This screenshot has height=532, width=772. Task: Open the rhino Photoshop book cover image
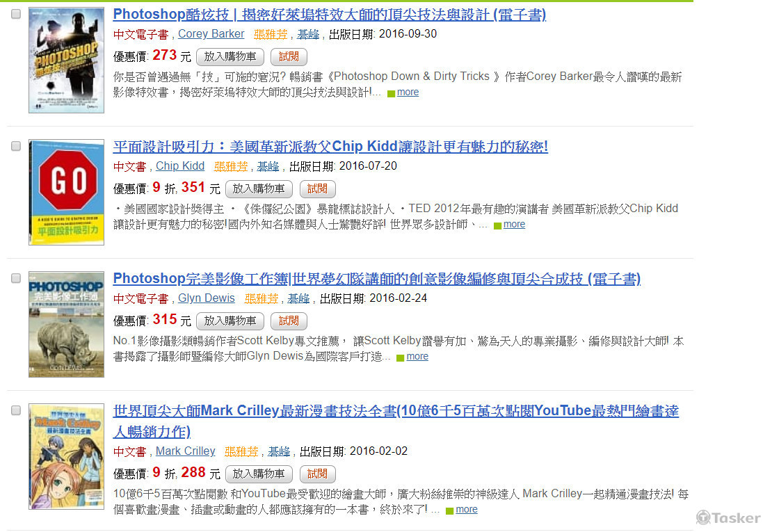[x=66, y=324]
